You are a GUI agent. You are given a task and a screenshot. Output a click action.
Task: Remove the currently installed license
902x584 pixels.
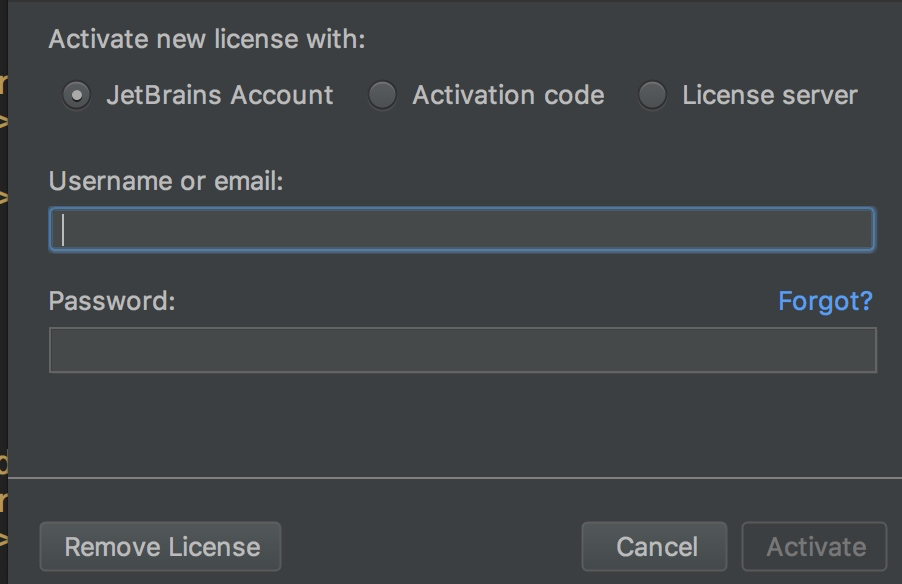coord(160,546)
